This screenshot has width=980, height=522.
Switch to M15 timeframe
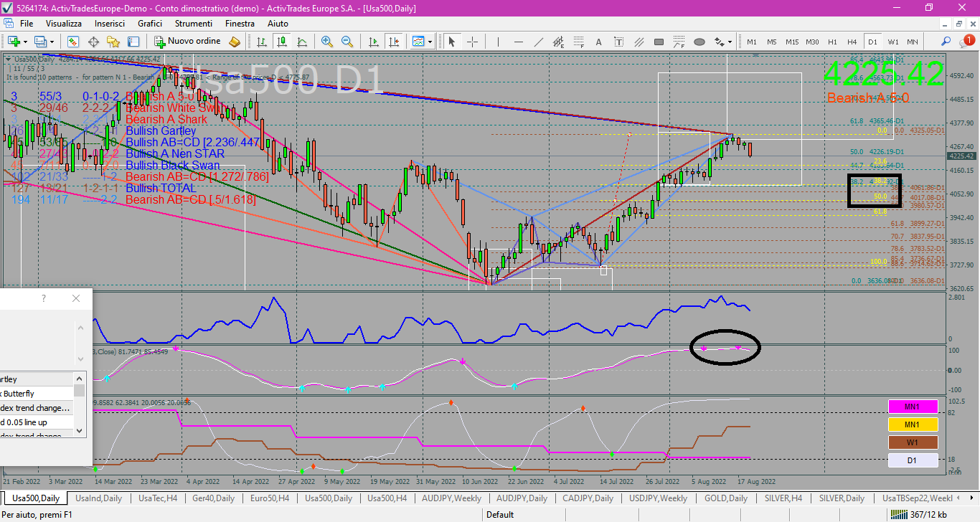click(x=792, y=42)
